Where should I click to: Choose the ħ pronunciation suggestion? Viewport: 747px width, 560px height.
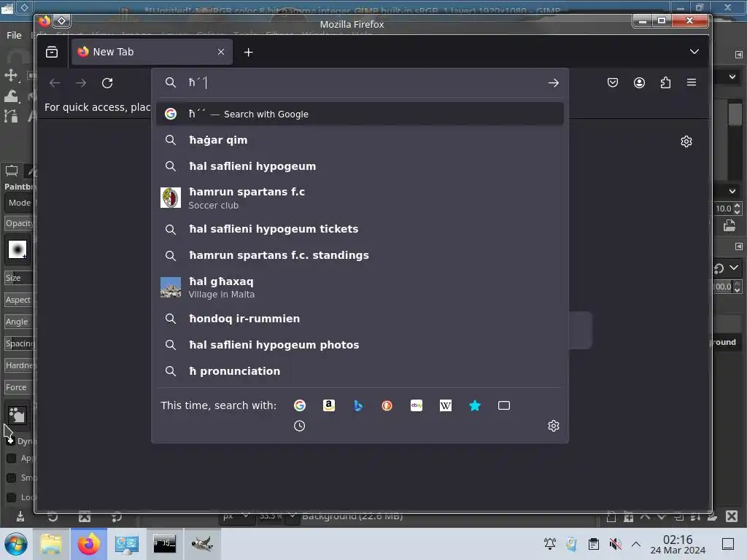tap(360, 371)
